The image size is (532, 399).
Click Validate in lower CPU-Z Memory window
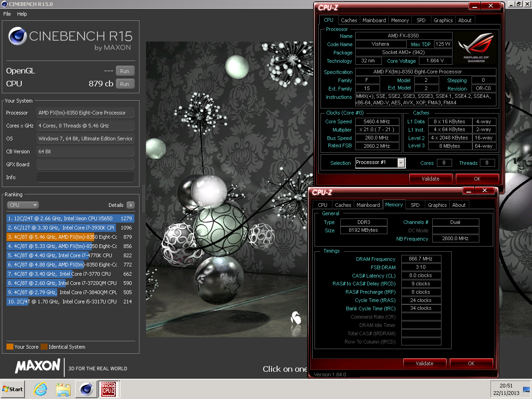pyautogui.click(x=424, y=363)
